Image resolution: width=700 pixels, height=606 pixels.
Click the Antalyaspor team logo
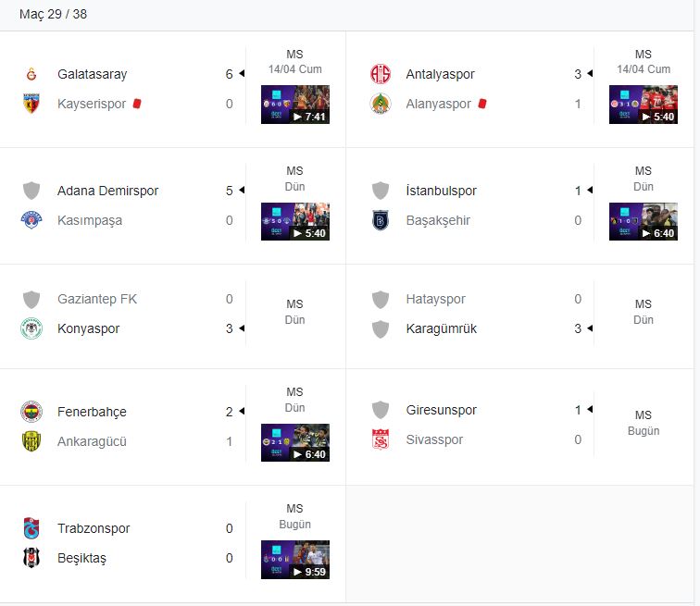pyautogui.click(x=381, y=74)
